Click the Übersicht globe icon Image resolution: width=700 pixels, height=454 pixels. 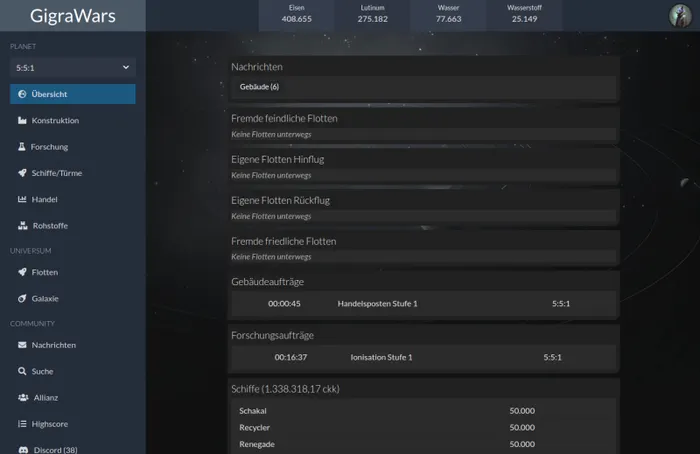(22, 94)
